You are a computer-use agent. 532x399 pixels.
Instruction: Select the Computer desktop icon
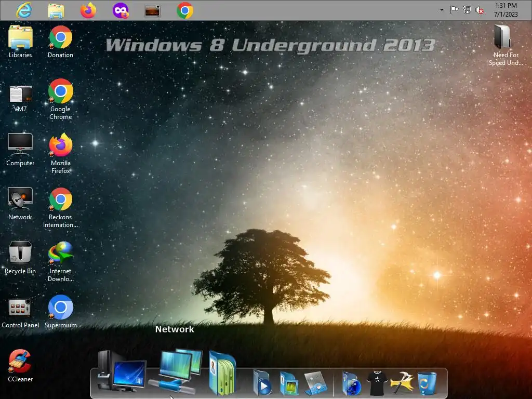tap(20, 150)
